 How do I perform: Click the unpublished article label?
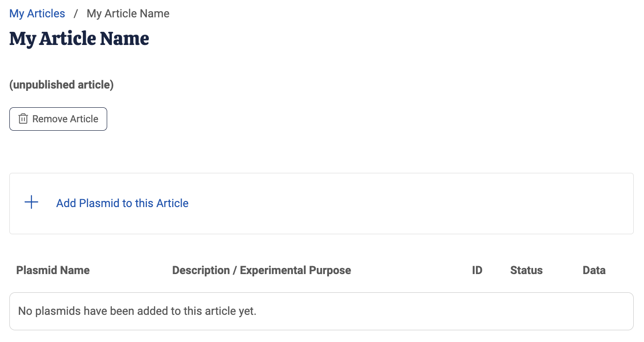[x=61, y=84]
